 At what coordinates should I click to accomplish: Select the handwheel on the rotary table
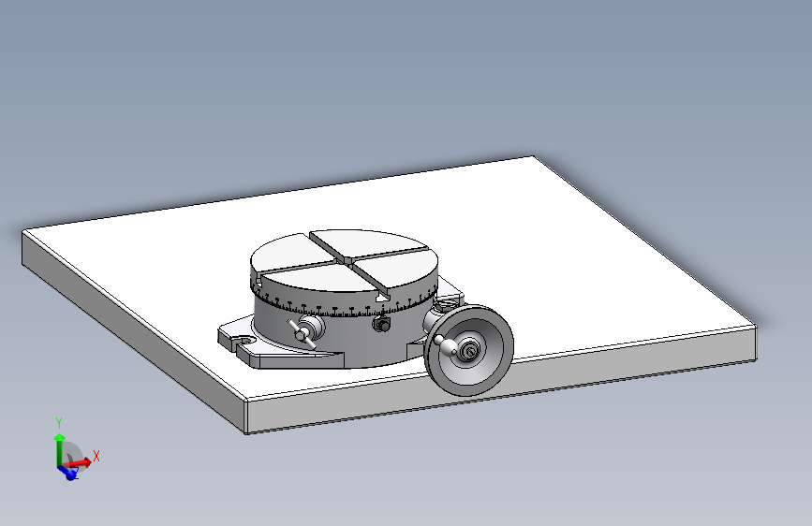pyautogui.click(x=468, y=350)
